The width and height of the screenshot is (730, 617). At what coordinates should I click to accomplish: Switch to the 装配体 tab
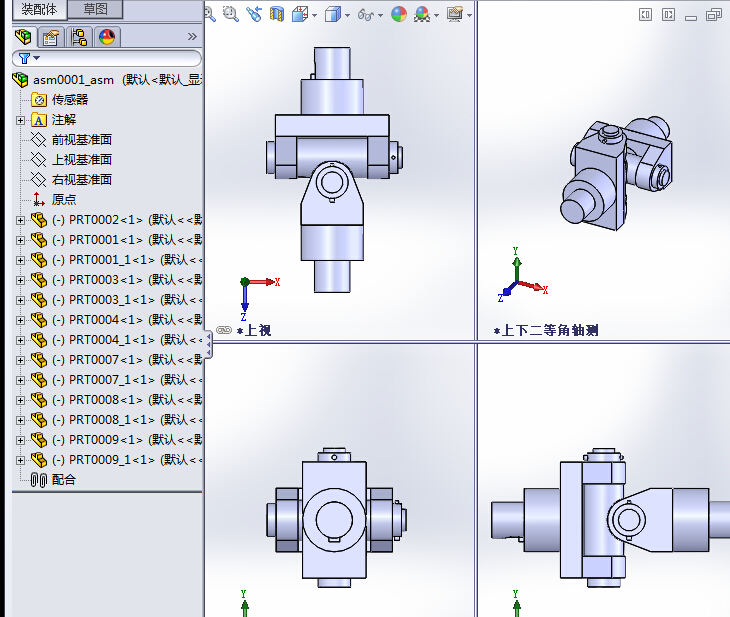tap(39, 9)
